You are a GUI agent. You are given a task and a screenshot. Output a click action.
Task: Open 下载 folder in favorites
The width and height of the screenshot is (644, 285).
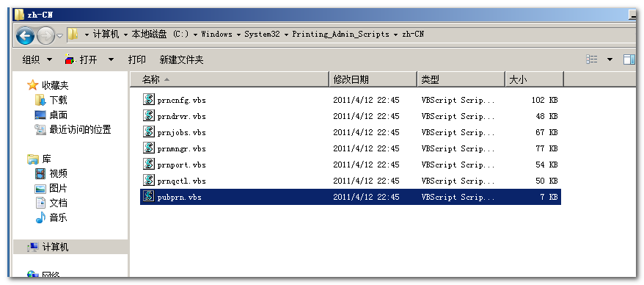(58, 101)
